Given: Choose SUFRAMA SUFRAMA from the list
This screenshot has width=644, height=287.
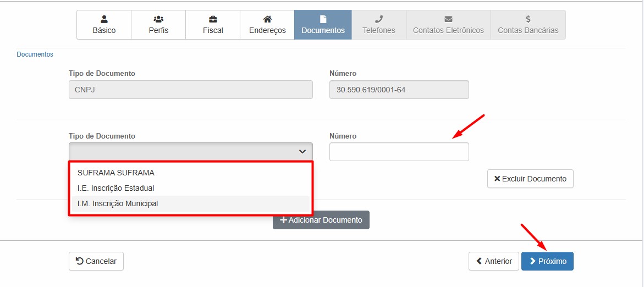Looking at the screenshot, I should 116,173.
